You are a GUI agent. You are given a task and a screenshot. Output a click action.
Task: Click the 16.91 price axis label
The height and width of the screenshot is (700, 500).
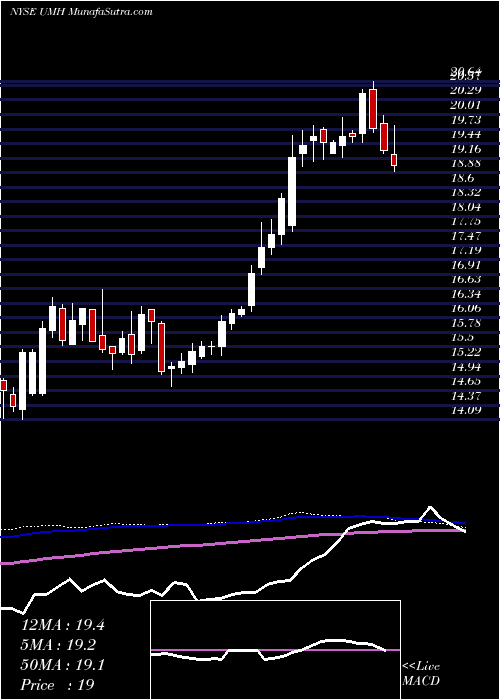pyautogui.click(x=466, y=265)
